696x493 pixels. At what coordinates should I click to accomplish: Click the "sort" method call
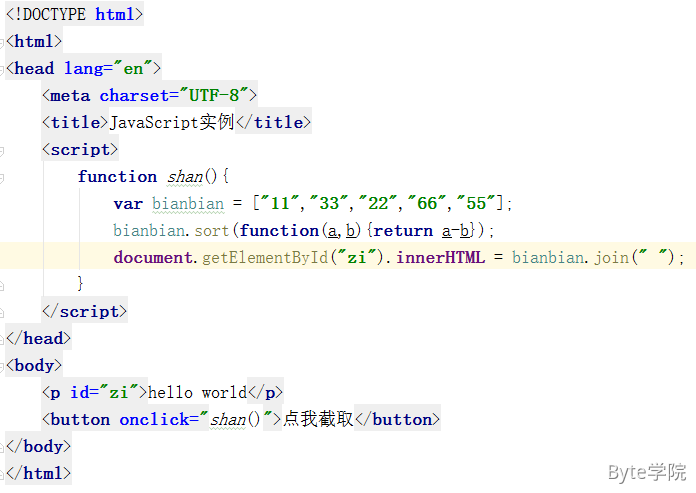point(212,231)
